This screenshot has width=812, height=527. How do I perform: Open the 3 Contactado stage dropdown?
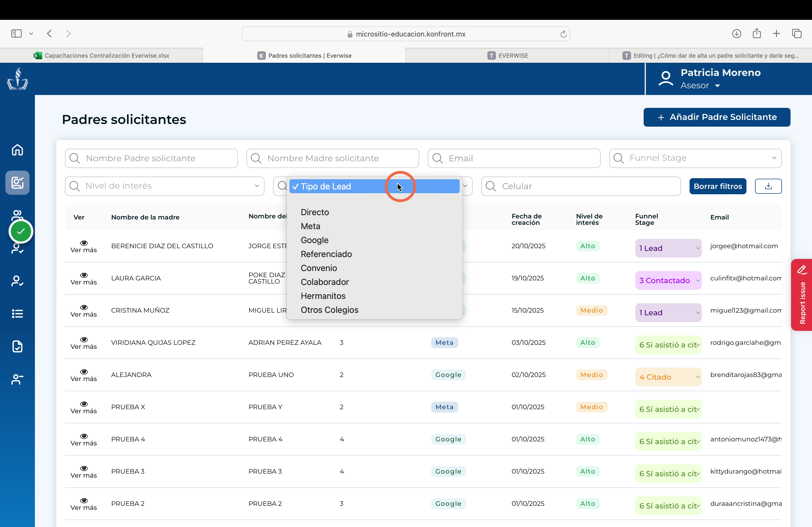click(668, 280)
